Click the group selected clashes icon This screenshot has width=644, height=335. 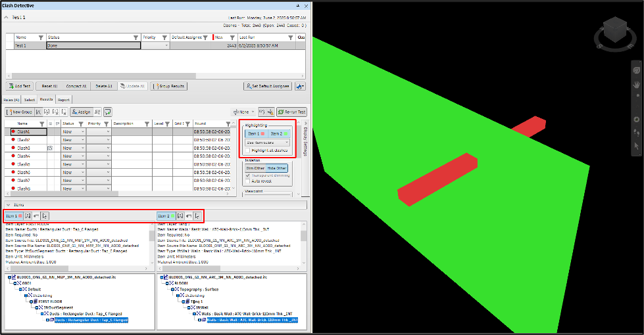pos(39,112)
